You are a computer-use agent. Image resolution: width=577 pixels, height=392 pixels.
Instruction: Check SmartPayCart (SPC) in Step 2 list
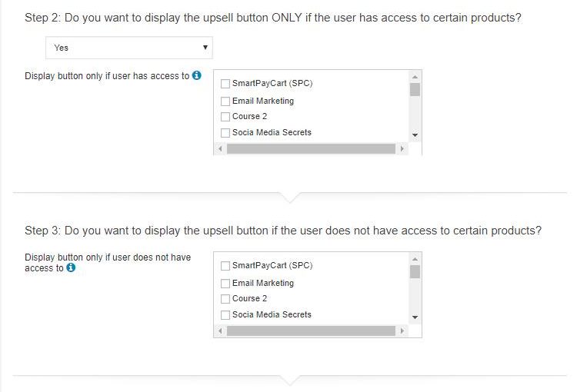click(225, 84)
